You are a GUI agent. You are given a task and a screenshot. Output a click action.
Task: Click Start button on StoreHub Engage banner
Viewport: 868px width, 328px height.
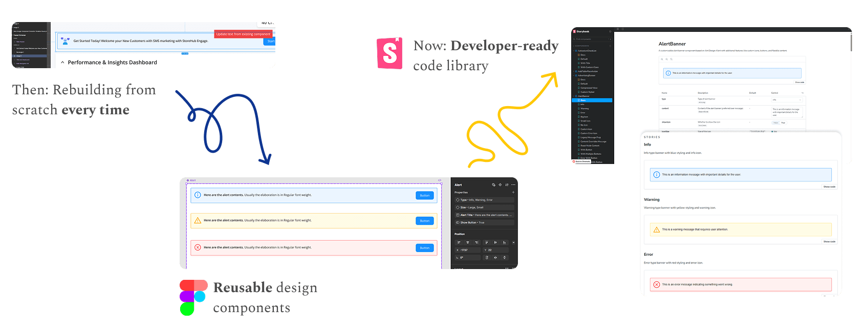coord(270,41)
